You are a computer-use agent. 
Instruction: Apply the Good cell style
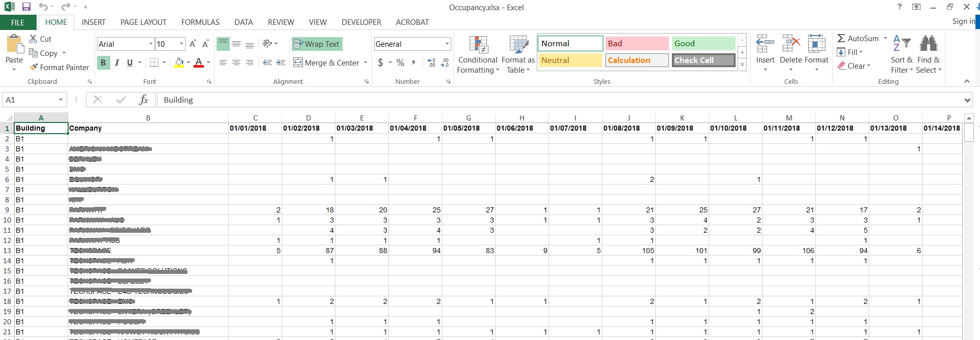[x=703, y=44]
